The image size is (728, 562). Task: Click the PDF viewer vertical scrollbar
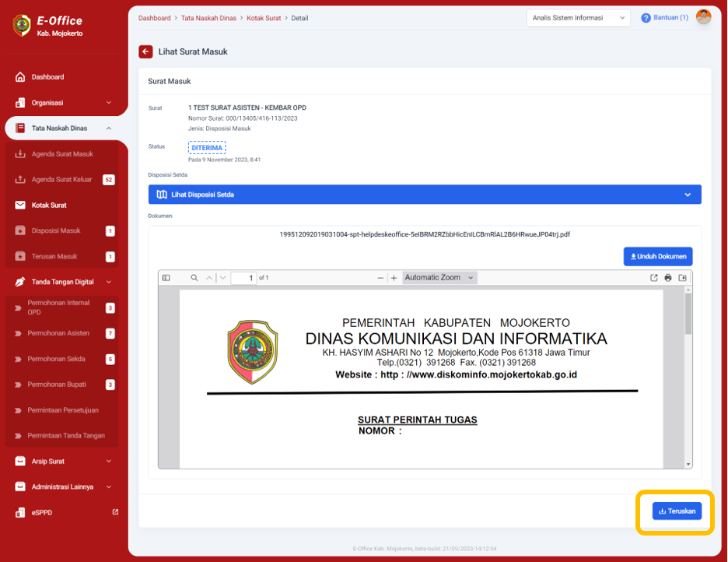688,314
